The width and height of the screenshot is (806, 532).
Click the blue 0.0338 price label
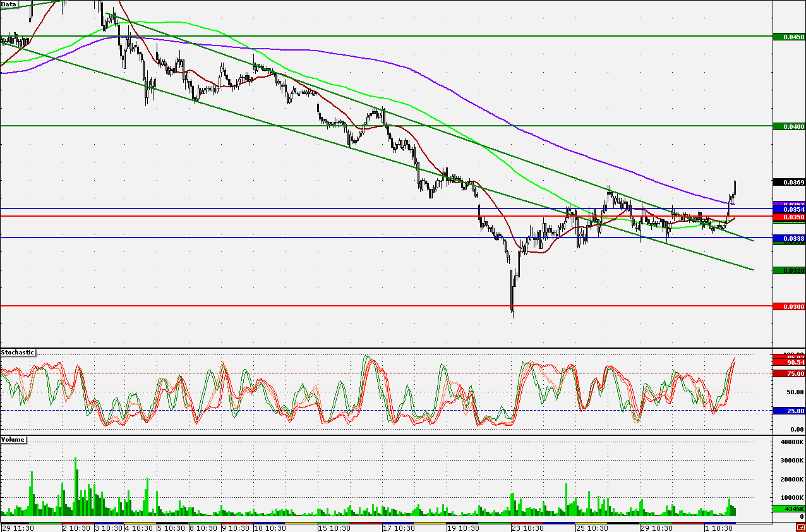[x=790, y=238]
